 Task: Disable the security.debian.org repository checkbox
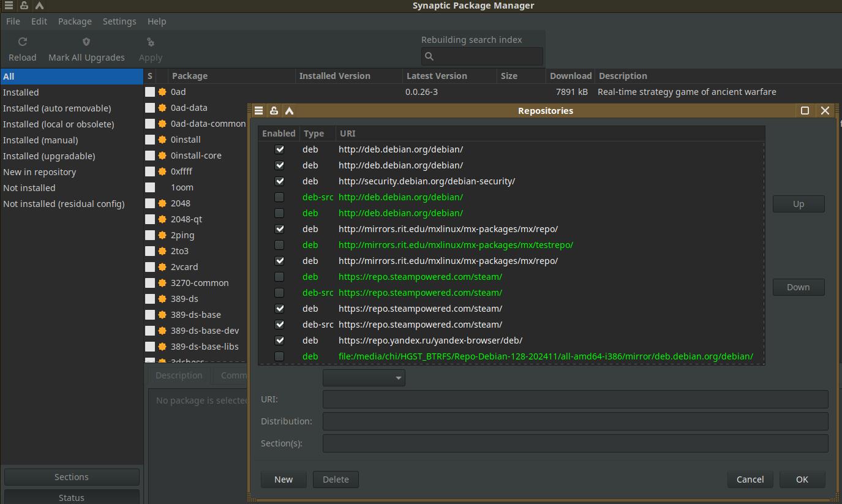point(280,181)
